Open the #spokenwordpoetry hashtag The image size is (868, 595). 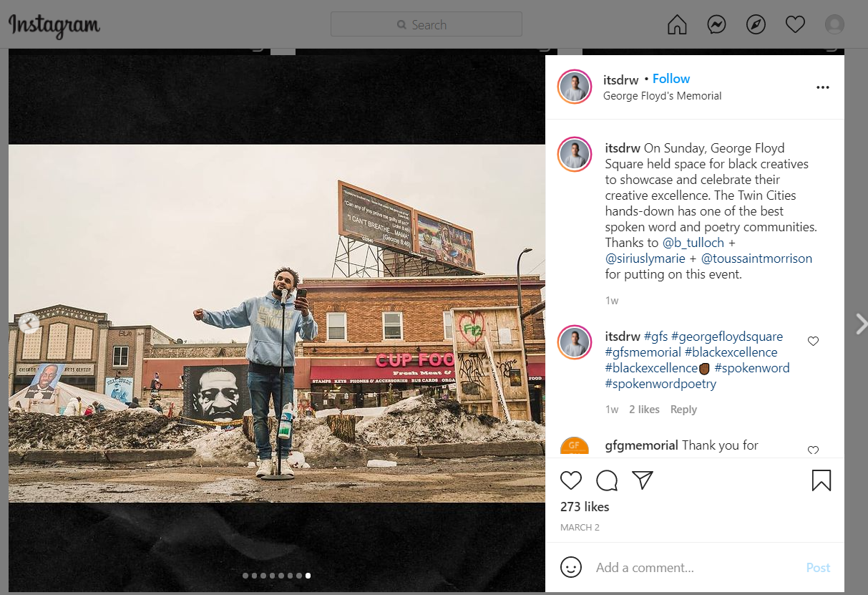(660, 384)
